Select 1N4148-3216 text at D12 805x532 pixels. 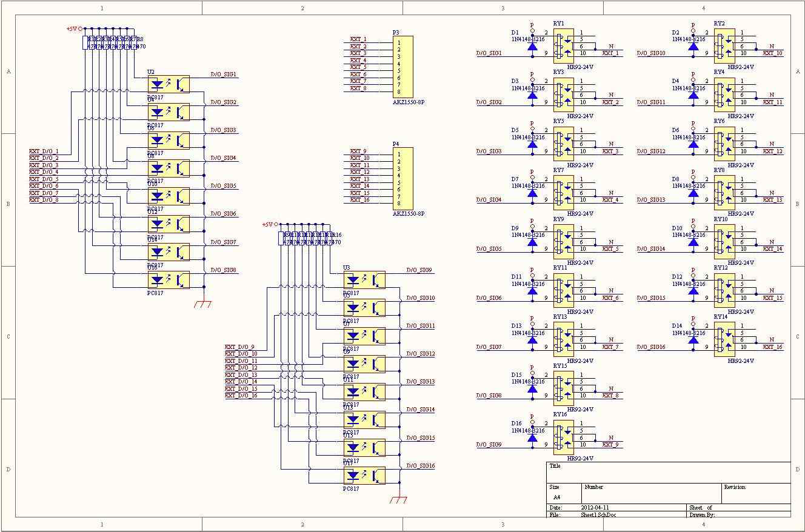(689, 284)
